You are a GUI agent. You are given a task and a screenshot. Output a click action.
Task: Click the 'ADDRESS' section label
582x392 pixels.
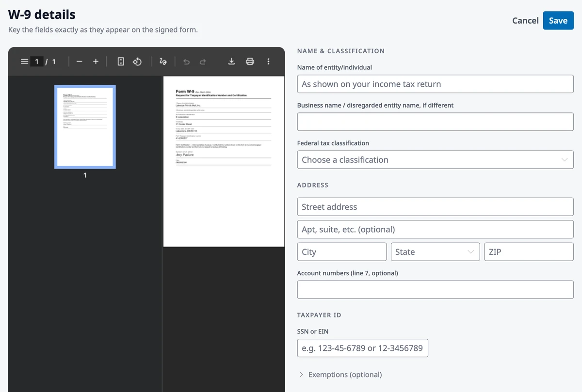coord(313,185)
